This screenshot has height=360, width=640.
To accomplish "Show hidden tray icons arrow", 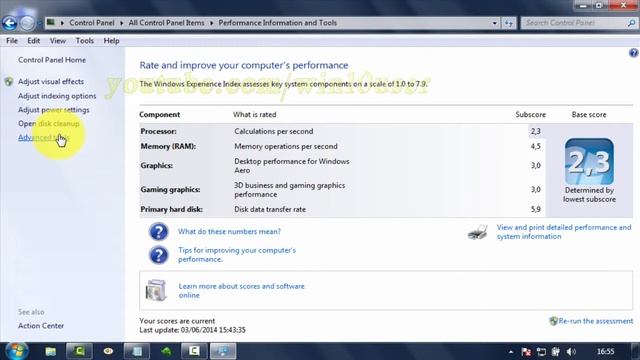I will point(511,351).
